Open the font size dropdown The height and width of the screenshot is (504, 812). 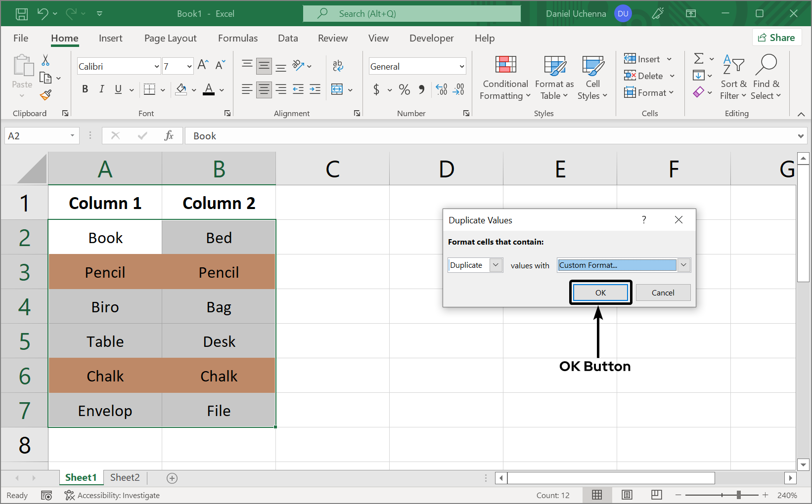coord(189,66)
